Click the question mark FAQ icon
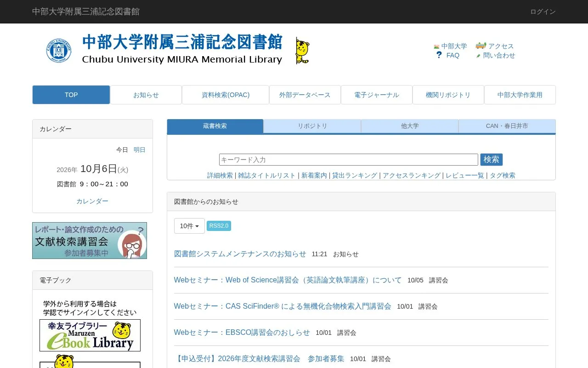Viewport: 588px width, 368px height. (x=439, y=55)
